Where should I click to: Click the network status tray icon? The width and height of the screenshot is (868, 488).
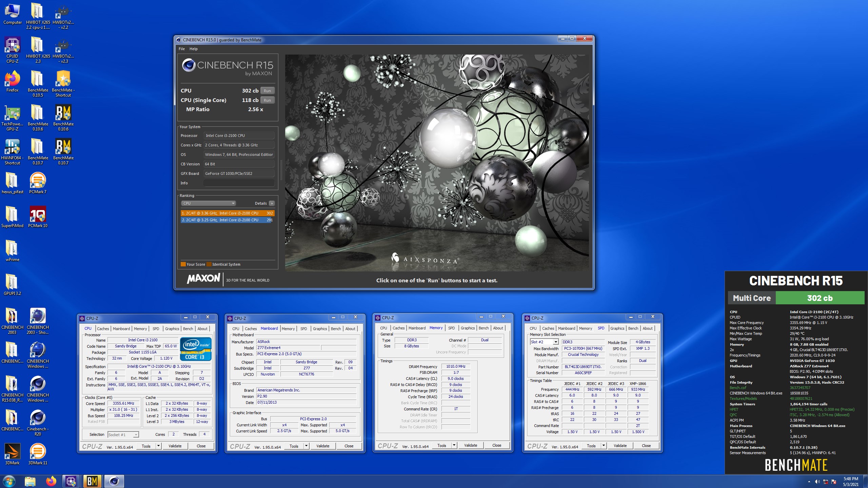[x=826, y=482]
